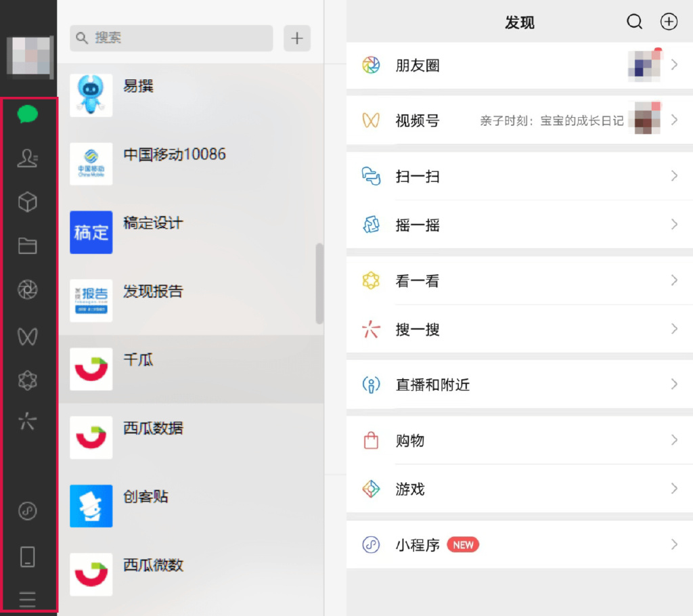The image size is (693, 616).
Task: Open the Mini Programs panel icon
Action: tap(27, 512)
